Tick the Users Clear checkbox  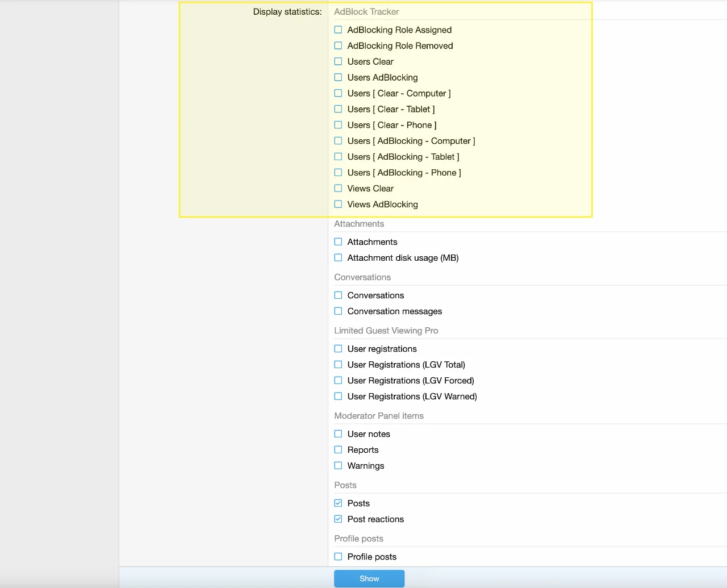[x=339, y=61]
